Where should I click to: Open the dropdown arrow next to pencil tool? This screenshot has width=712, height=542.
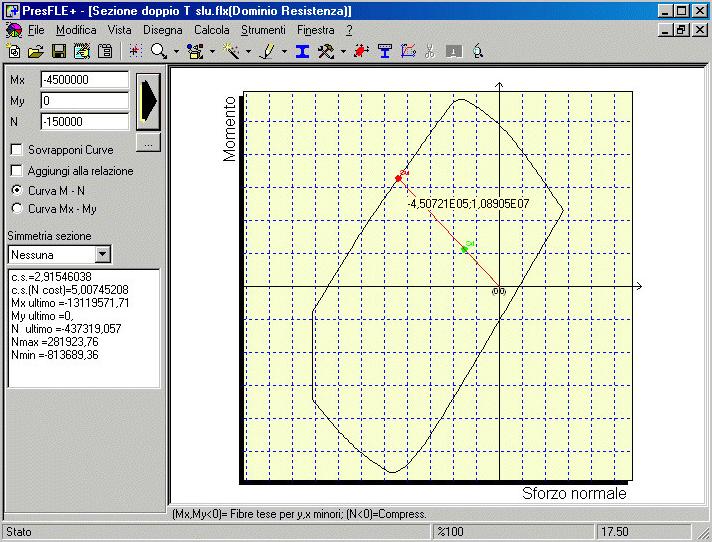pyautogui.click(x=284, y=51)
